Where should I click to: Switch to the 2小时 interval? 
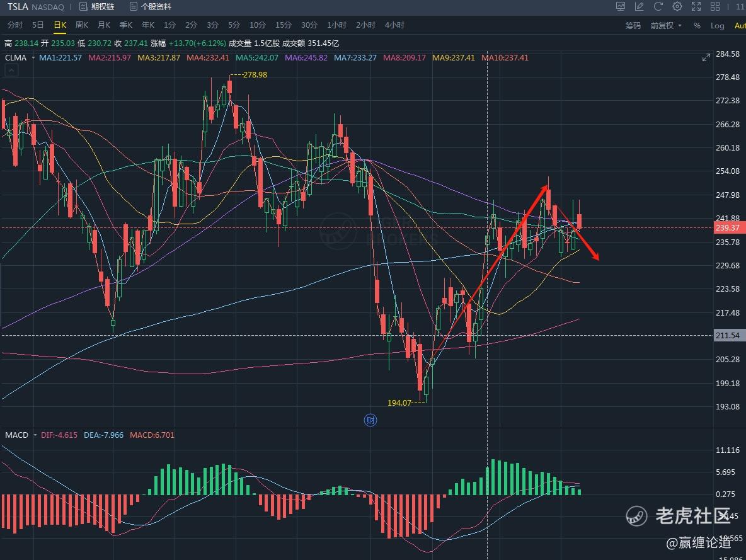365,25
